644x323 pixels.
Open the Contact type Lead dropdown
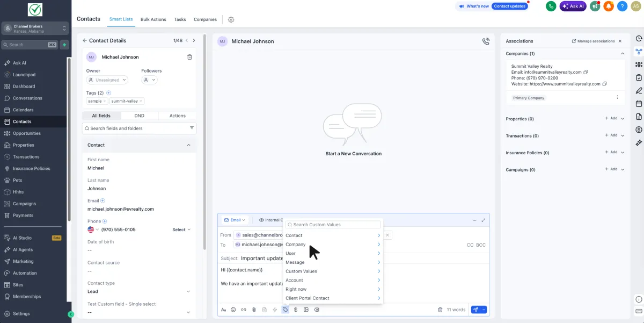(x=139, y=291)
